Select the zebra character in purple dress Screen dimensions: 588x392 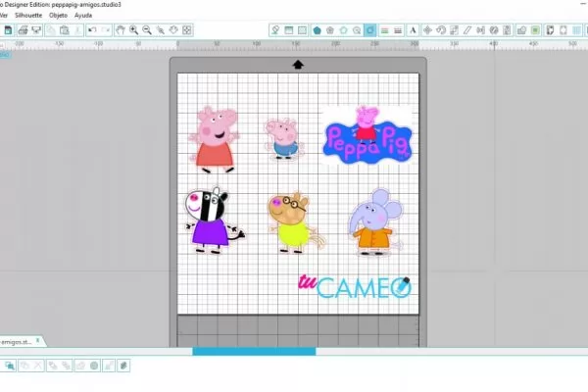215,220
